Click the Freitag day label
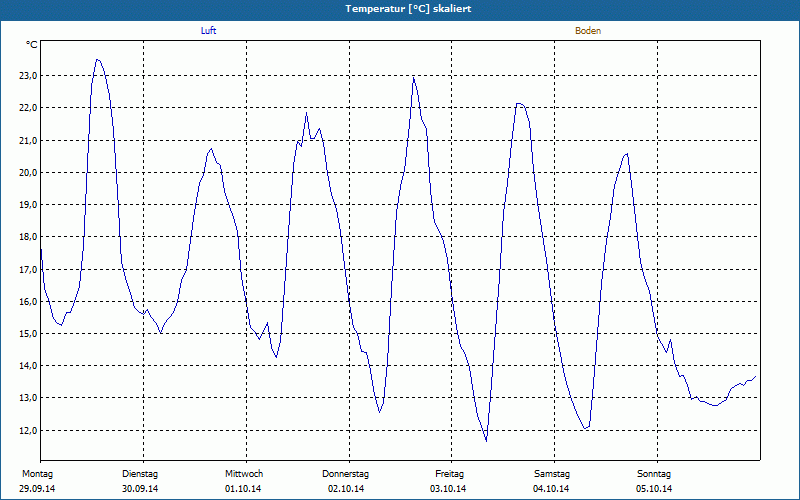The height and width of the screenshot is (500, 800). tap(449, 474)
